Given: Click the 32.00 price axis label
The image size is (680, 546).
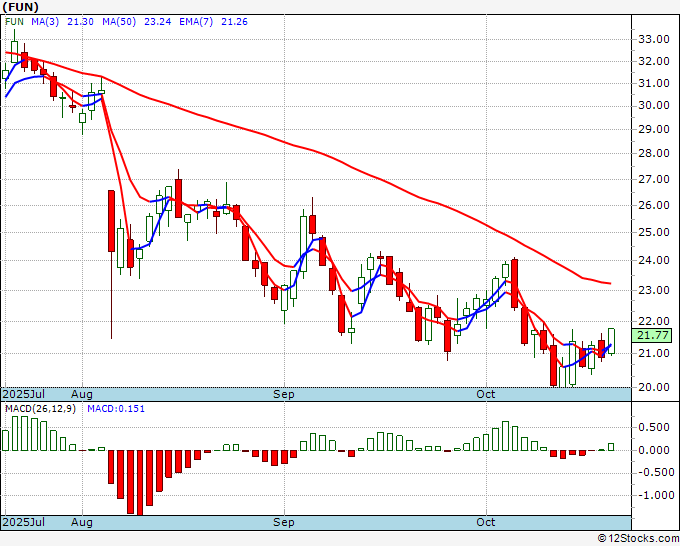Looking at the screenshot, I should (654, 62).
